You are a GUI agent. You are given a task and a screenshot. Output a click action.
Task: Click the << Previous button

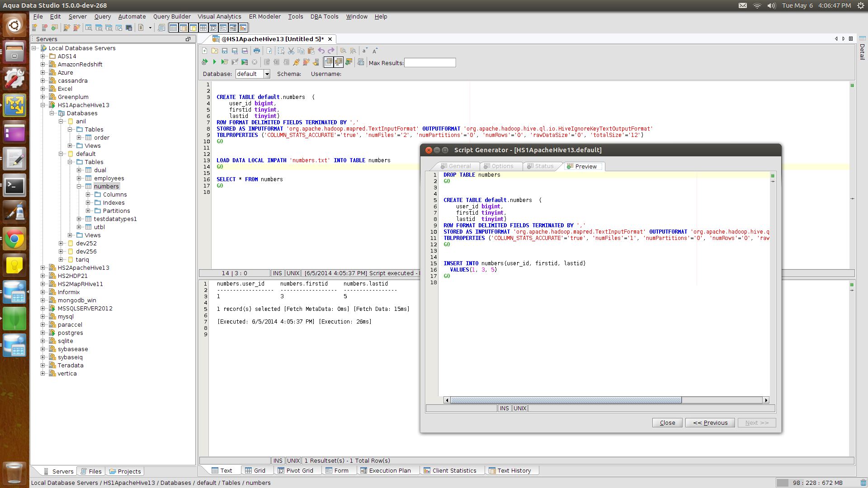click(x=710, y=423)
